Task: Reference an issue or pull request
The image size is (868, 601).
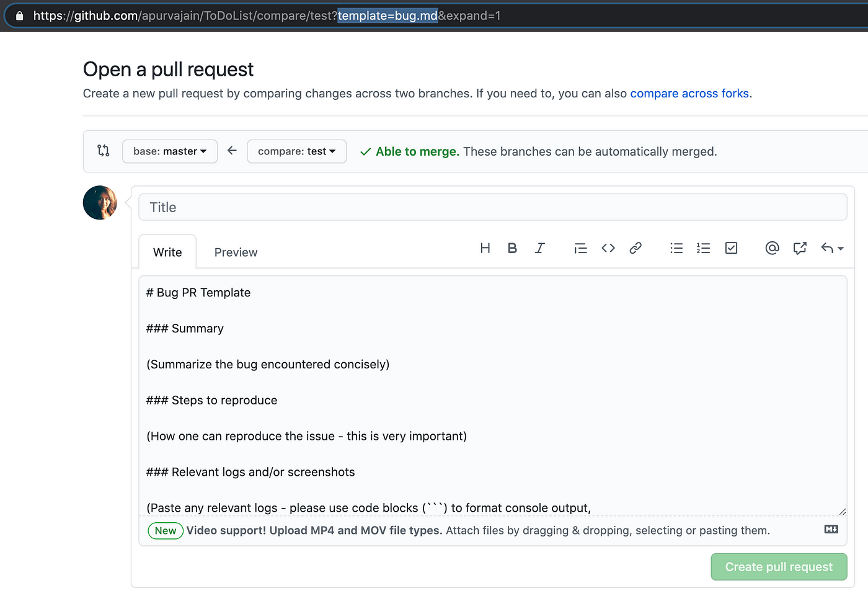Action: click(800, 248)
